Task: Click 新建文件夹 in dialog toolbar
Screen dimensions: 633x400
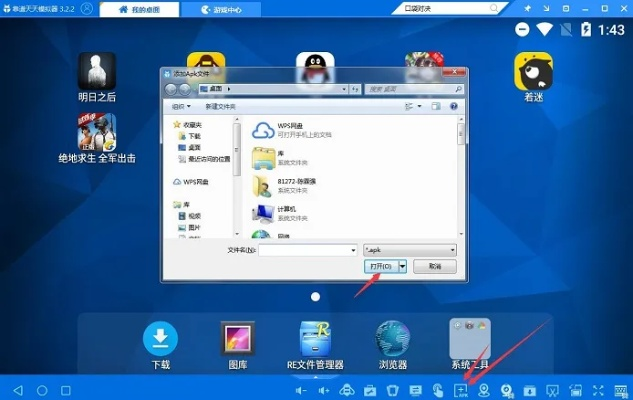Action: tap(220, 107)
